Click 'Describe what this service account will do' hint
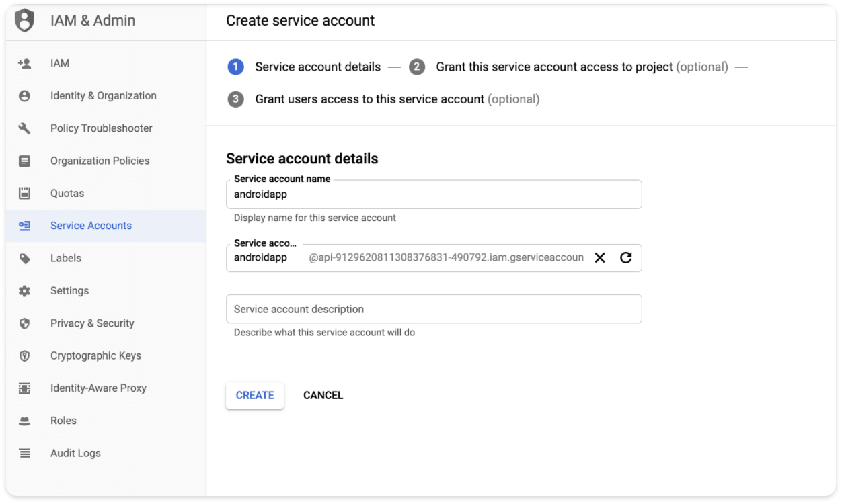842x504 pixels. coord(324,333)
